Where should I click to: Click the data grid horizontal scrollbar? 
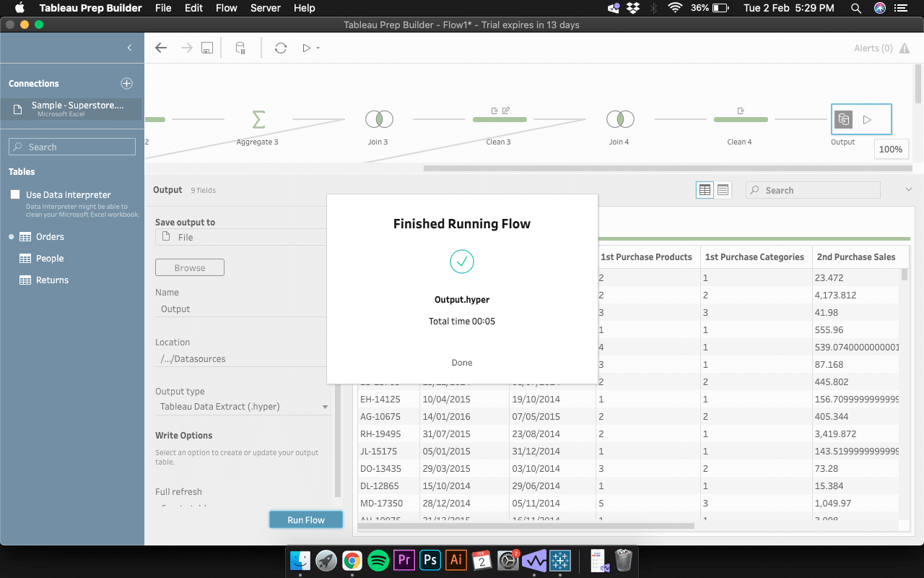pyautogui.click(x=526, y=526)
